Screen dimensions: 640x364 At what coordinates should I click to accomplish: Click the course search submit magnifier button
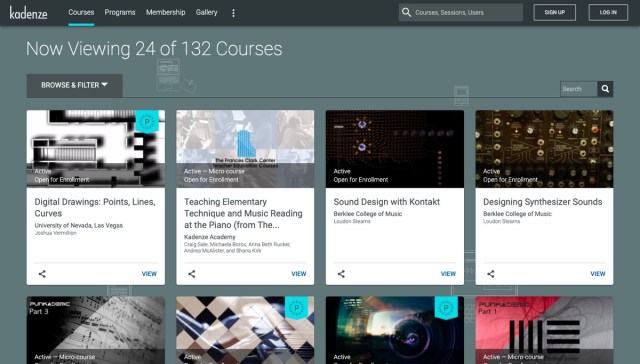point(605,89)
